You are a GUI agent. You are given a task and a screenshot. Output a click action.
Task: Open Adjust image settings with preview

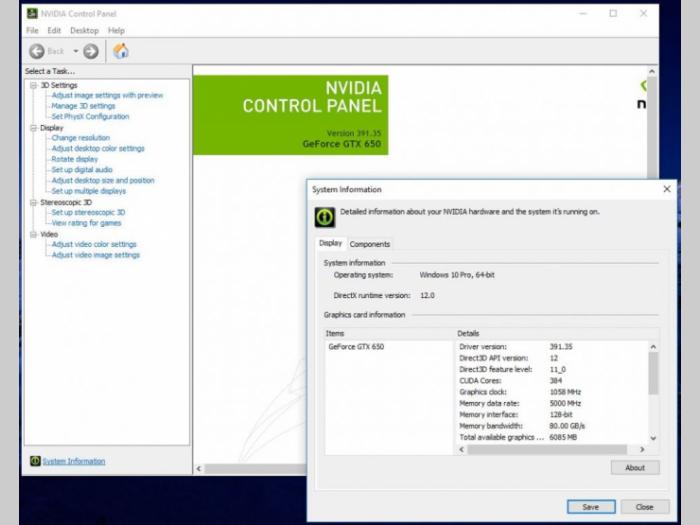(107, 95)
